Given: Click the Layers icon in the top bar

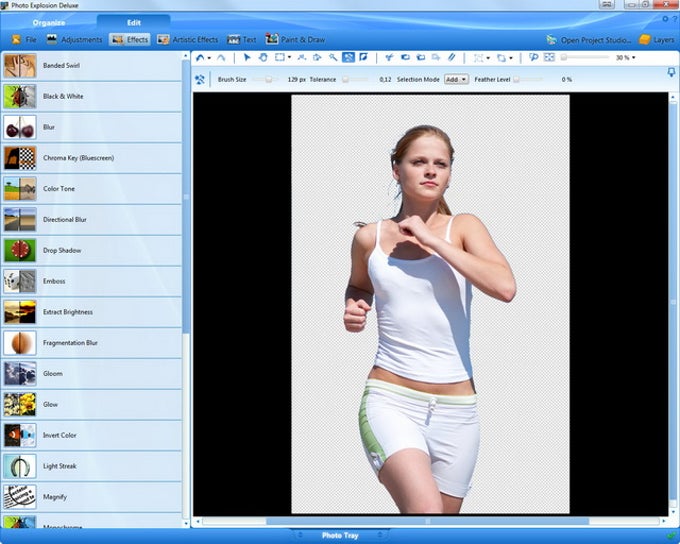Looking at the screenshot, I should coord(645,39).
